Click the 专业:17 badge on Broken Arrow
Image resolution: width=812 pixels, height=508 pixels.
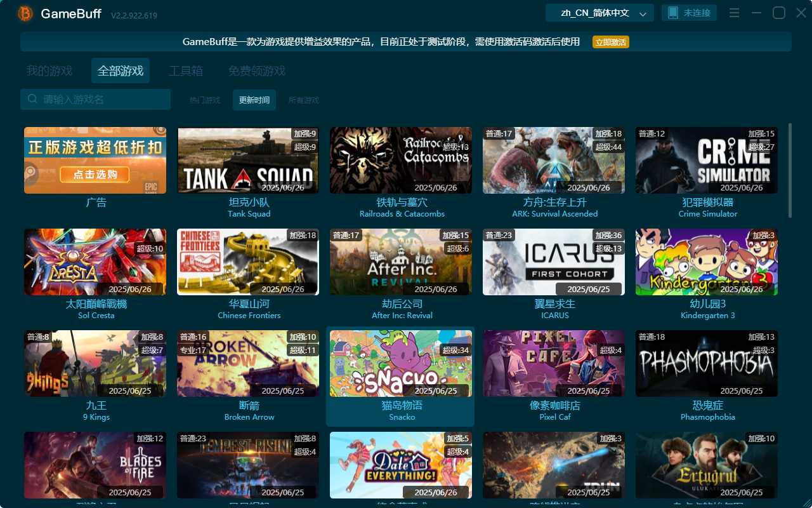pos(193,351)
